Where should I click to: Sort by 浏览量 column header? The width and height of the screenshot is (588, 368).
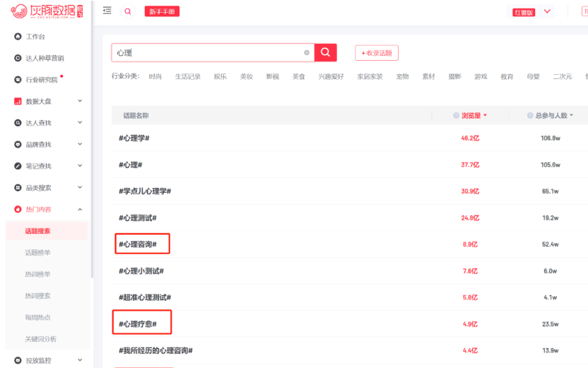click(471, 115)
